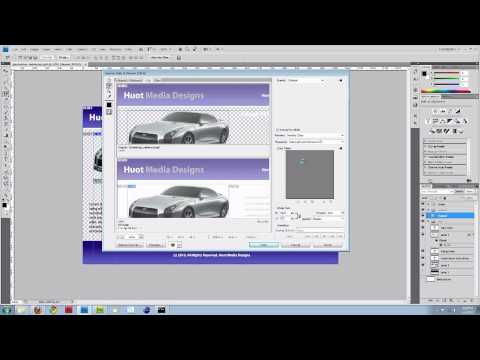Click the Save button in the dialog
480x360 pixels.
click(x=264, y=245)
